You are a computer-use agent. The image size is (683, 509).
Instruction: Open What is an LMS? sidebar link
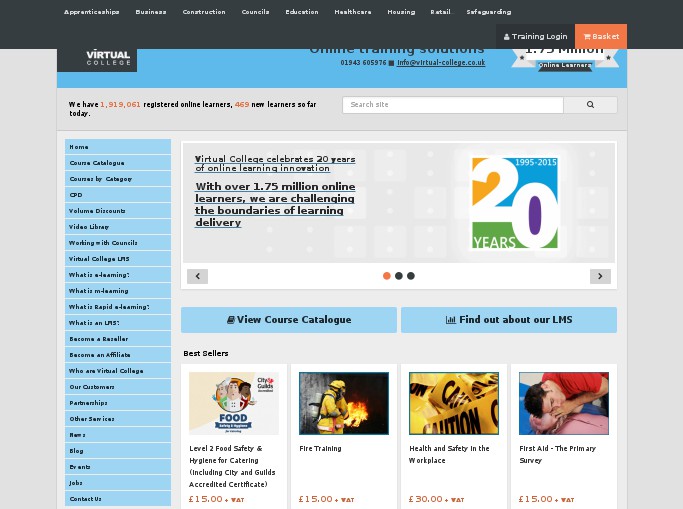tap(118, 323)
